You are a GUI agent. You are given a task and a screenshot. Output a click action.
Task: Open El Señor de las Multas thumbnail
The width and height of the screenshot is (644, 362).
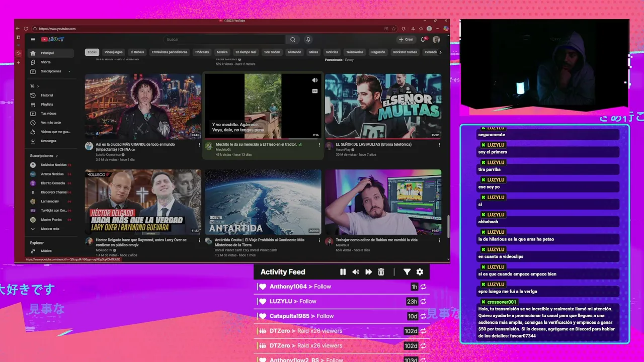coord(383,106)
